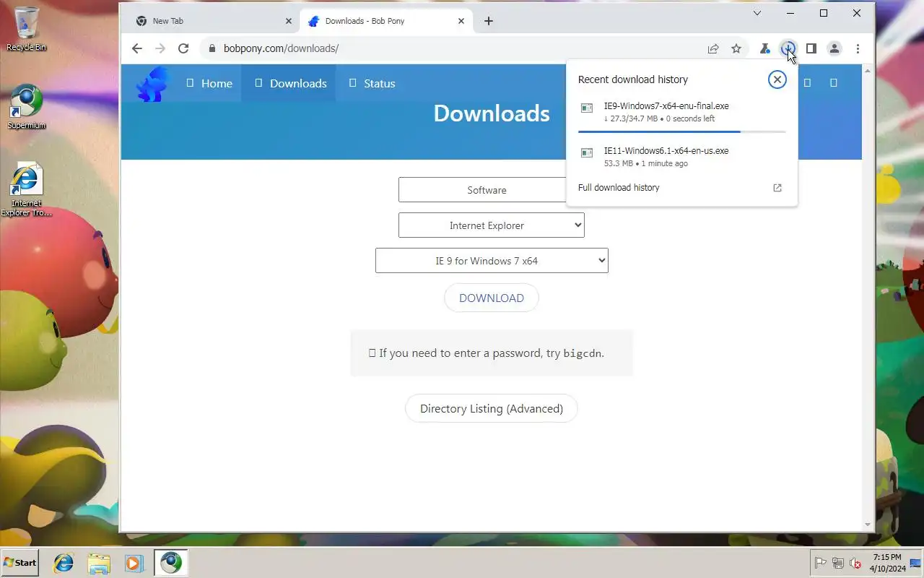Click the page vertical scrollbar up arrow

[x=868, y=70]
